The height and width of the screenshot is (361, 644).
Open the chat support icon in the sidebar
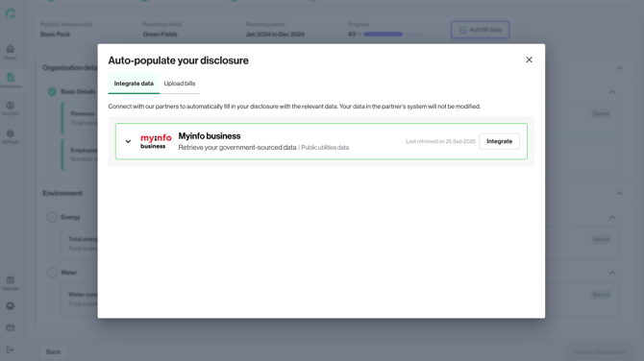(11, 306)
